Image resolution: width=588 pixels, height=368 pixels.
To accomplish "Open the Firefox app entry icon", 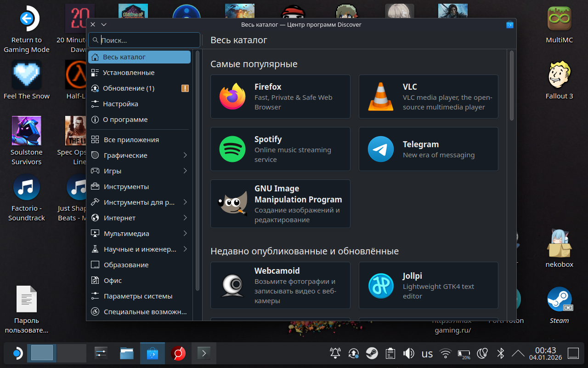I will [232, 97].
